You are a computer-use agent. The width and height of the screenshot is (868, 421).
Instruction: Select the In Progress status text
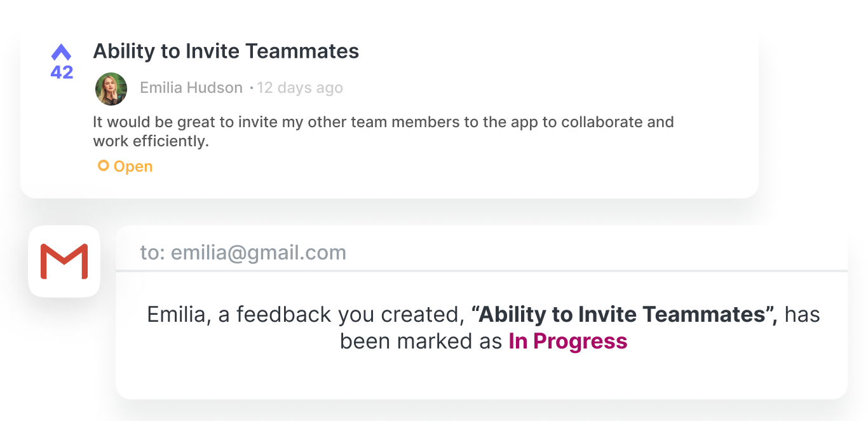tap(568, 342)
